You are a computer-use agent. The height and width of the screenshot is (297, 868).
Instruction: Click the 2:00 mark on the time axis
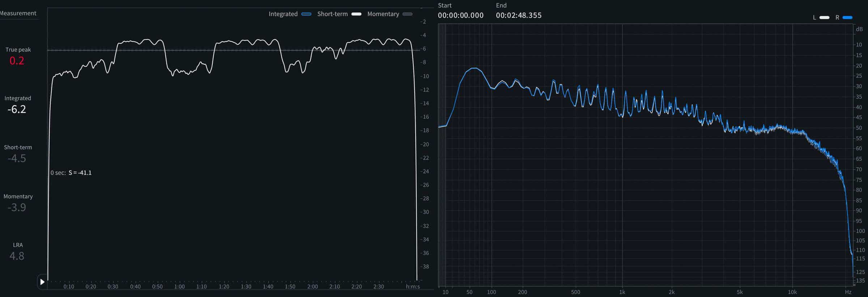312,286
